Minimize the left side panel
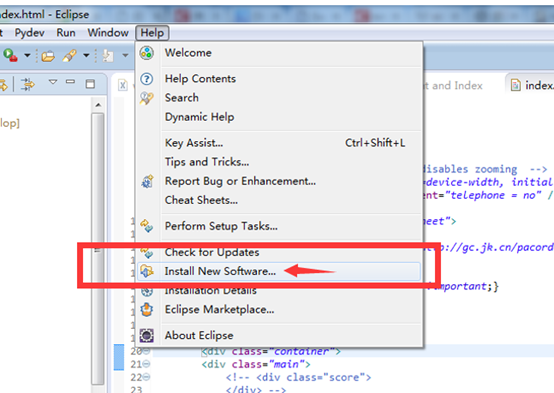The width and height of the screenshot is (554, 393). (x=70, y=82)
